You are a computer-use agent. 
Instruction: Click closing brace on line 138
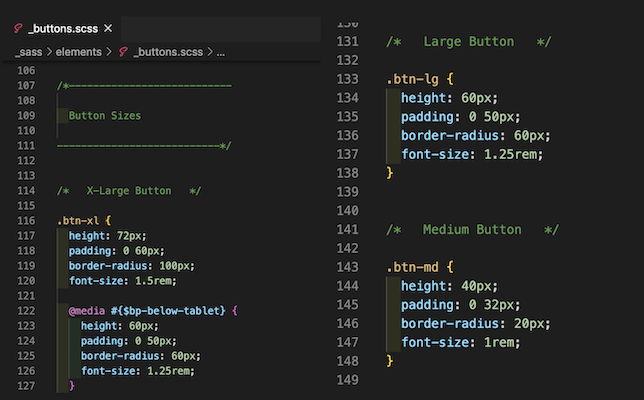(390, 173)
